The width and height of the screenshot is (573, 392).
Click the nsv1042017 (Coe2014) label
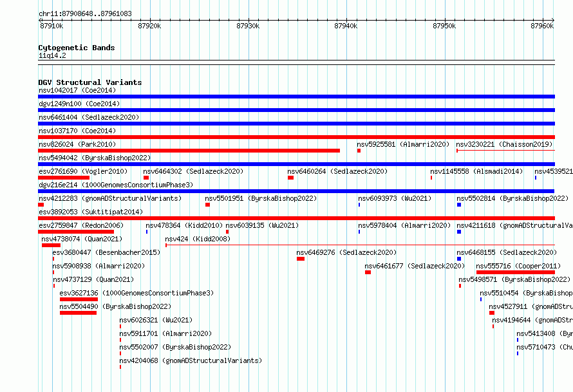pyautogui.click(x=77, y=90)
